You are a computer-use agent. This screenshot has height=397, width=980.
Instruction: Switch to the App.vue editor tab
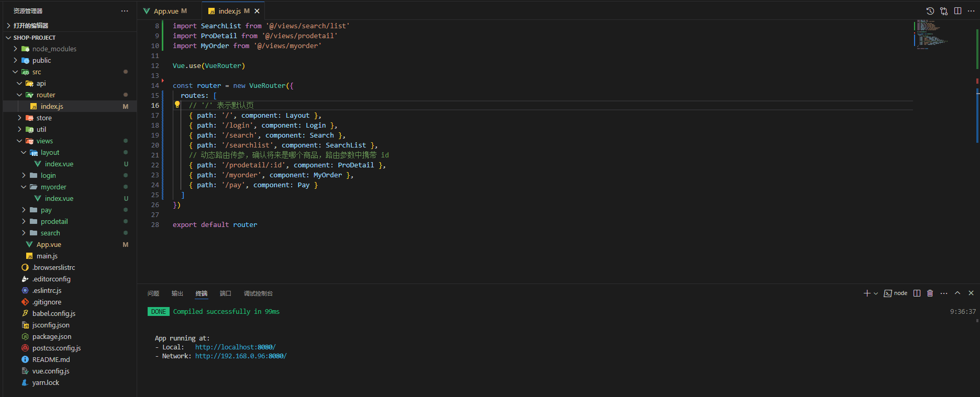[170, 11]
